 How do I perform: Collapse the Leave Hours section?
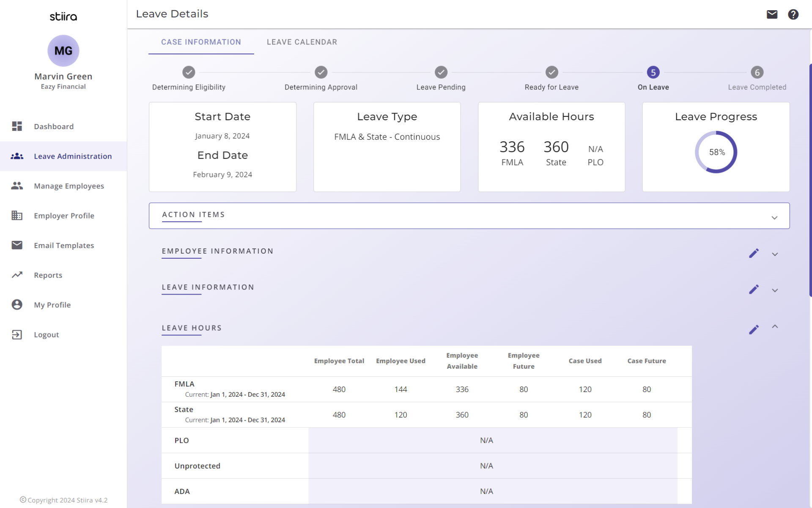[775, 326]
